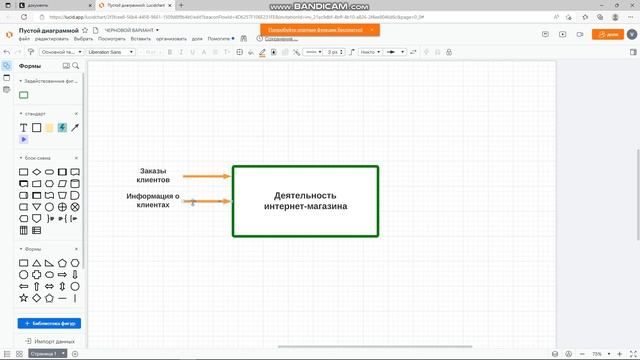Click the orange share button
The image size is (640, 360).
[x=608, y=34]
